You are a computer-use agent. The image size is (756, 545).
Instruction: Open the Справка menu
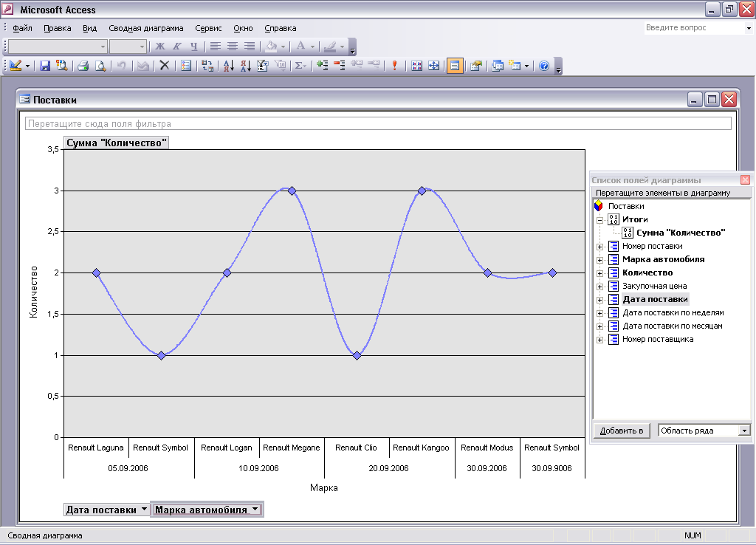tap(280, 28)
